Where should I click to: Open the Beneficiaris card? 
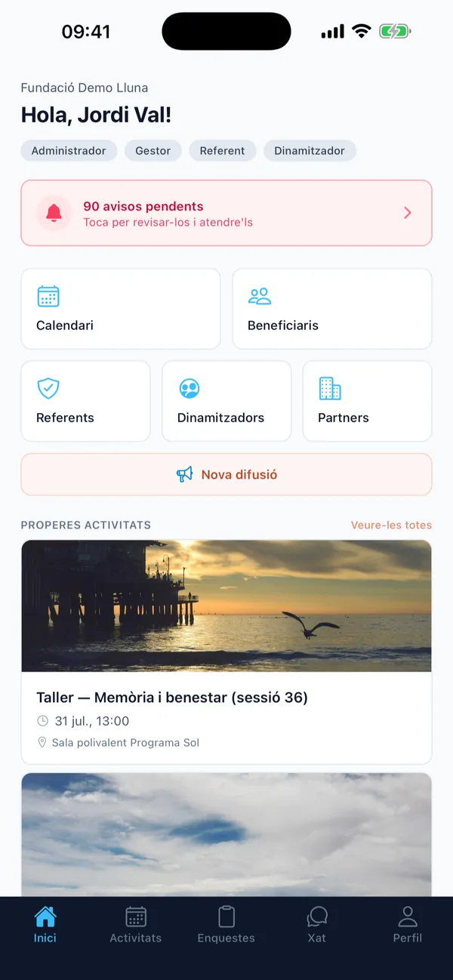332,309
